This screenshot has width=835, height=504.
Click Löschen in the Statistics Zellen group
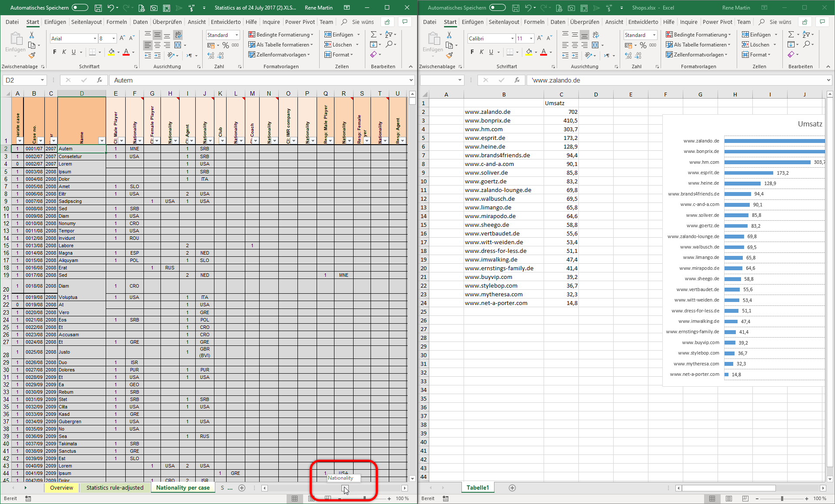341,45
